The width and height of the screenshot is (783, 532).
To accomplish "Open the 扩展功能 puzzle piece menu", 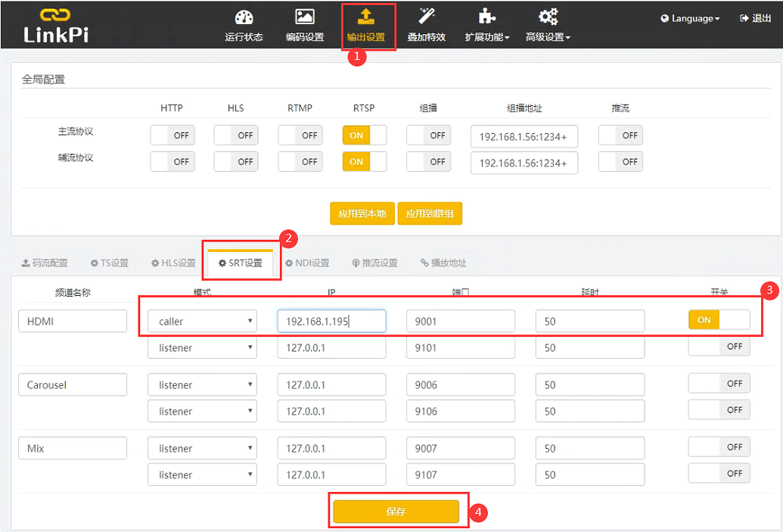I will coord(486,18).
